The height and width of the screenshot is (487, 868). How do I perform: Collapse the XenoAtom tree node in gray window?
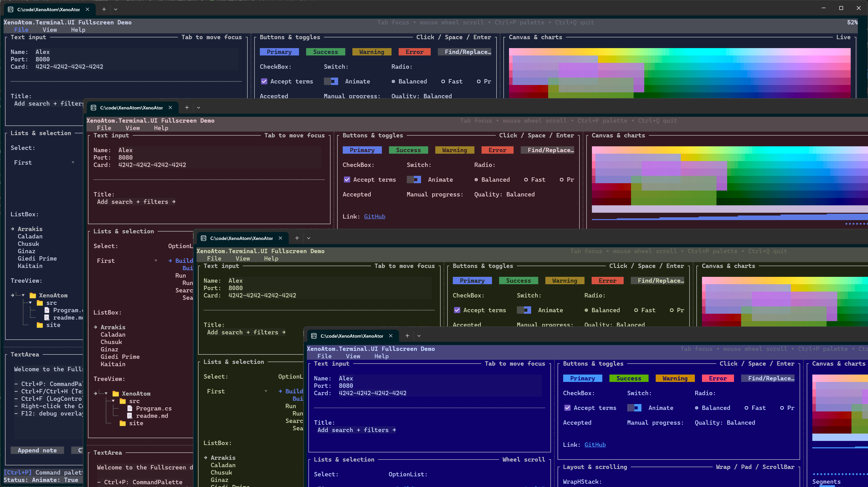23,295
